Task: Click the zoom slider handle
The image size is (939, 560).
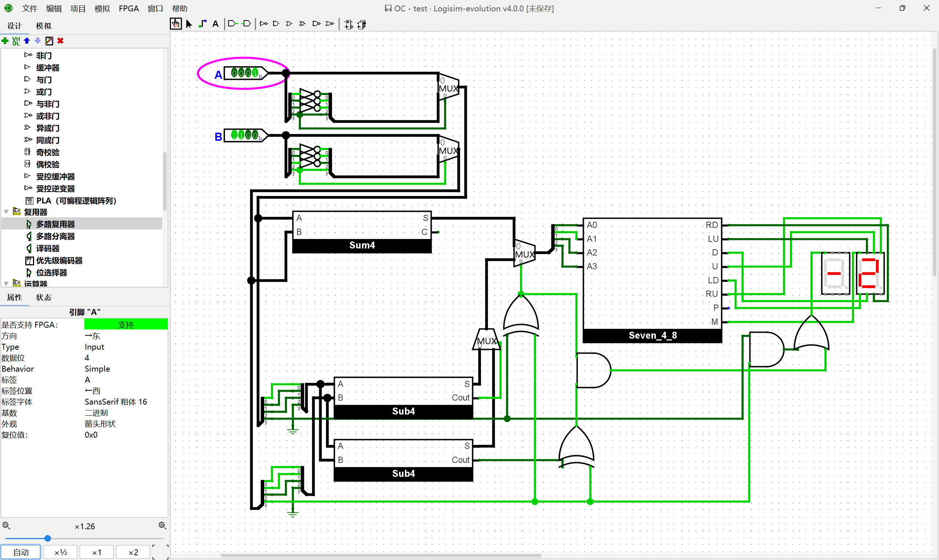Action: (x=48, y=538)
